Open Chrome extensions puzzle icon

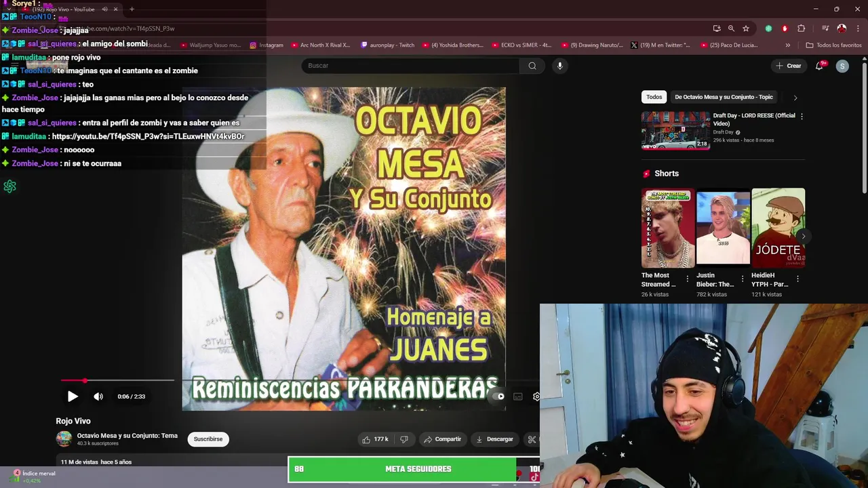pyautogui.click(x=802, y=28)
